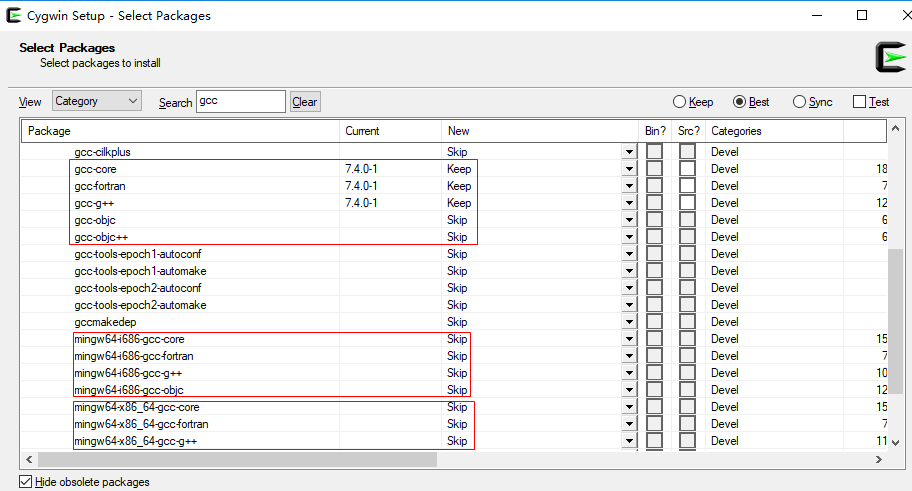This screenshot has height=491, width=912.
Task: Open version dropdown for gcc-core
Action: pyautogui.click(x=629, y=169)
